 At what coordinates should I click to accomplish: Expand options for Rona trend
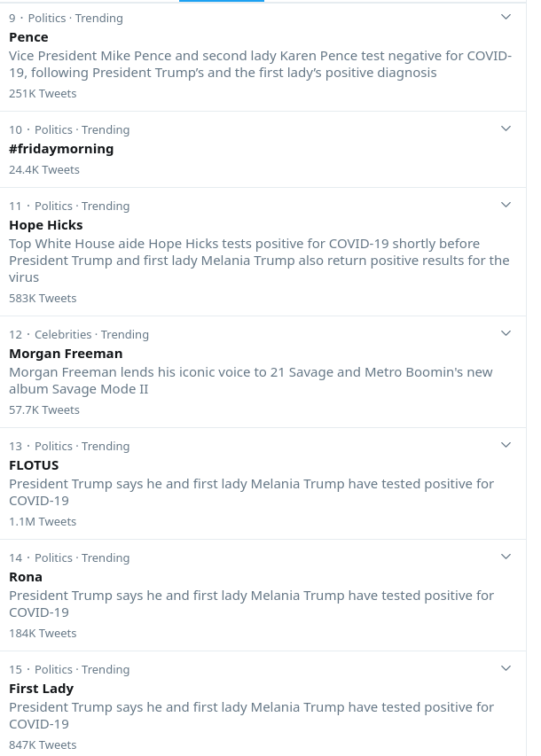tap(506, 557)
